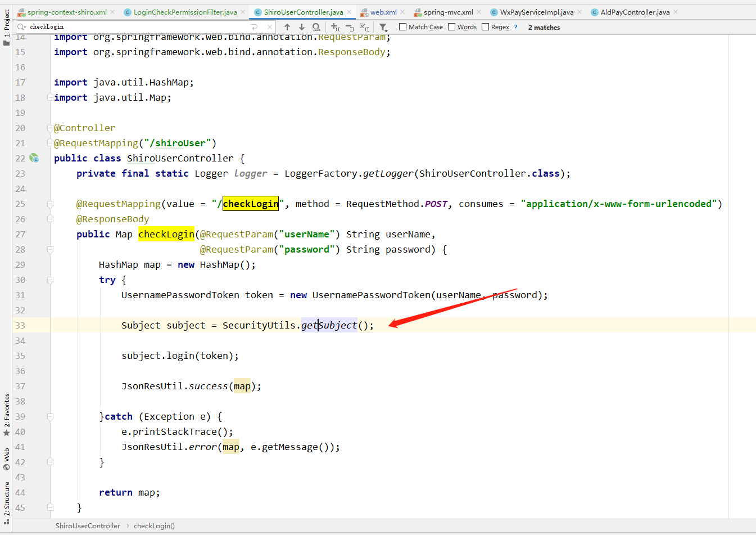Close the AldPayController.java tab
Image resolution: width=756 pixels, height=535 pixels.
[x=676, y=12]
